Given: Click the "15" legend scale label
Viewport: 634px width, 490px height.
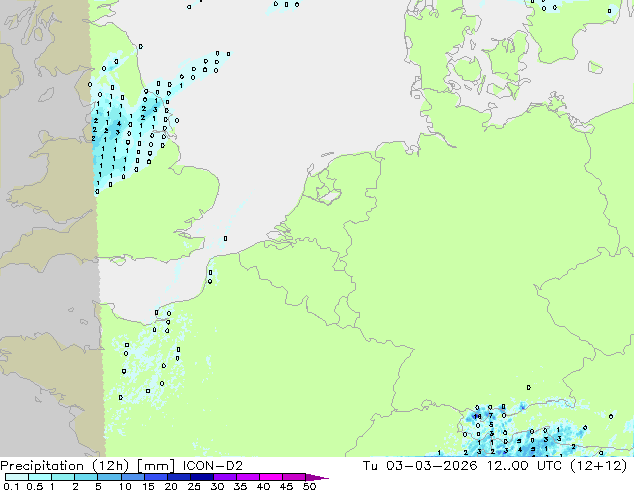Looking at the screenshot, I should [x=148, y=486].
